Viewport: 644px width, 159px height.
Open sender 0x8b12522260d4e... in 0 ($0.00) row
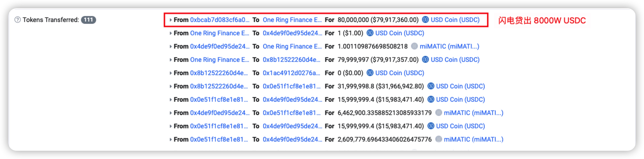click(x=219, y=73)
